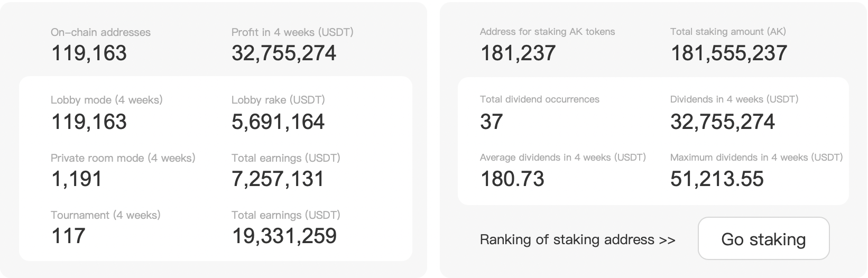
Task: Click the Total dividend occurrences value 37
Action: (491, 122)
